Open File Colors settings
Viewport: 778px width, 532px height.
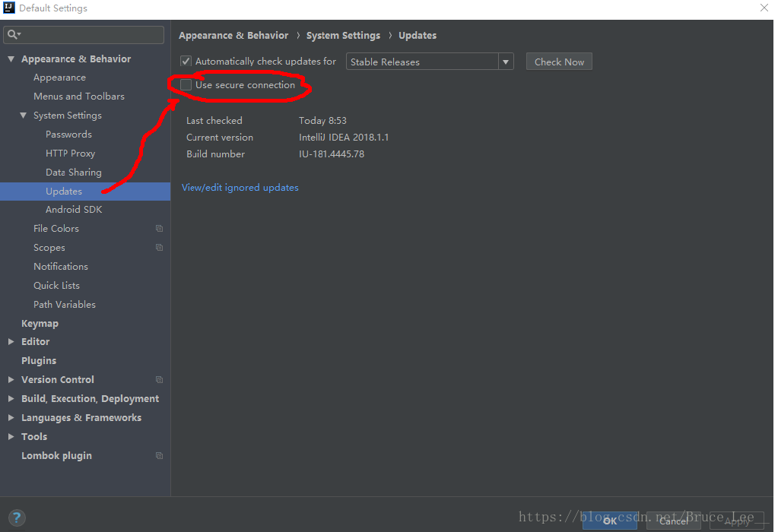[x=56, y=229]
